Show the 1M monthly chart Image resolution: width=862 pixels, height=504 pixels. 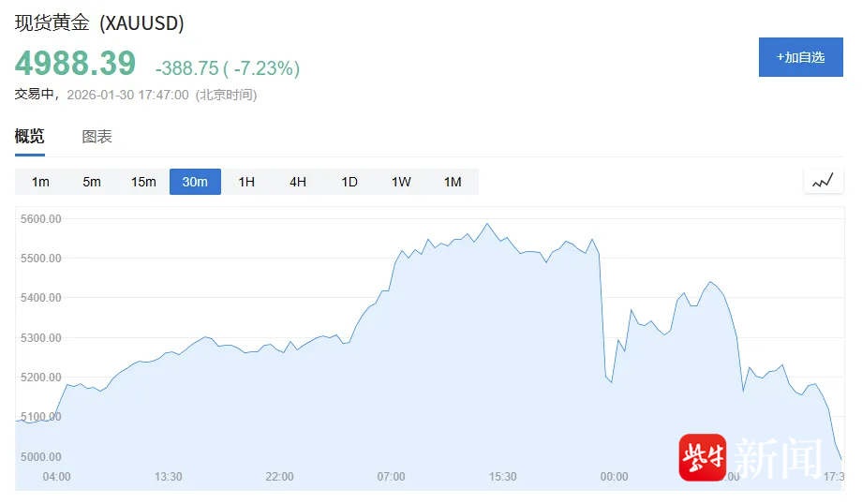453,182
